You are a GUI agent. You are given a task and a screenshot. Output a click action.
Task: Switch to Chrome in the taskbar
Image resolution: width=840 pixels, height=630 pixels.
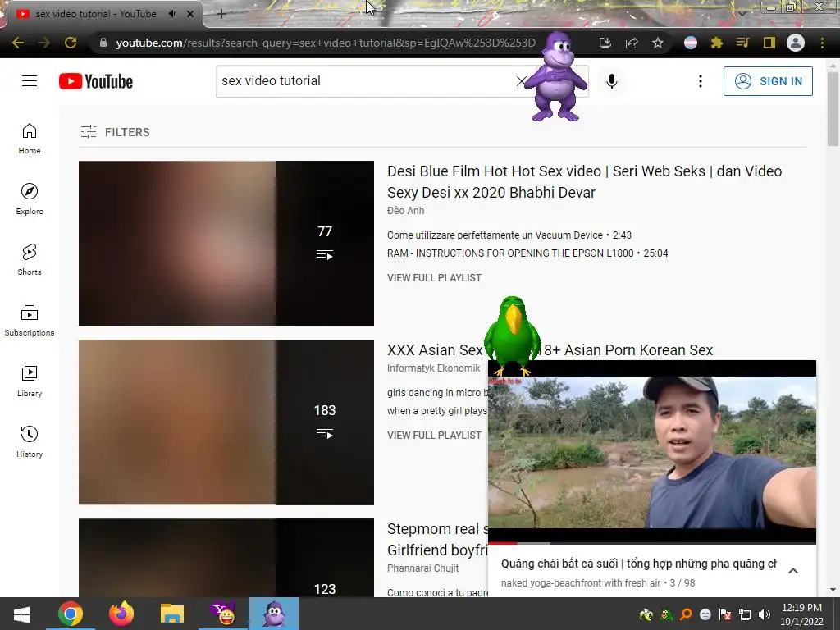click(71, 614)
